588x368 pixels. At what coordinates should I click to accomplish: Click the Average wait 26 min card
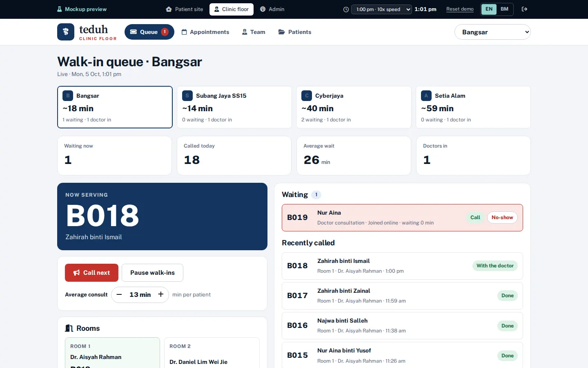coord(354,155)
